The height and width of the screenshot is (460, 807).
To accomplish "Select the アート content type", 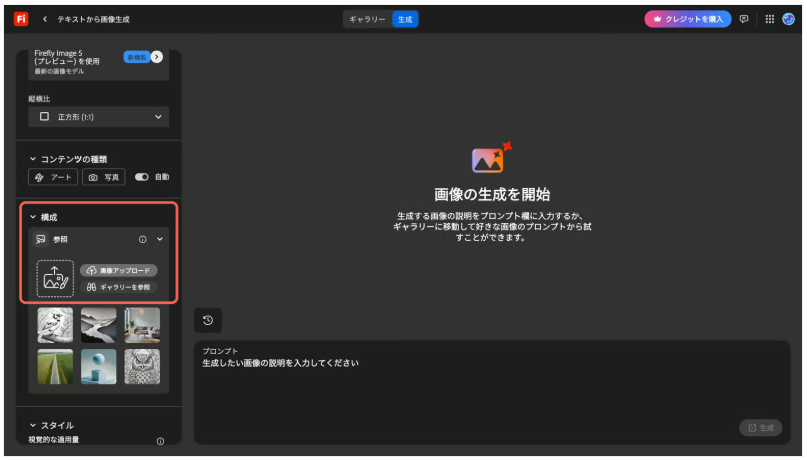I will [x=53, y=177].
